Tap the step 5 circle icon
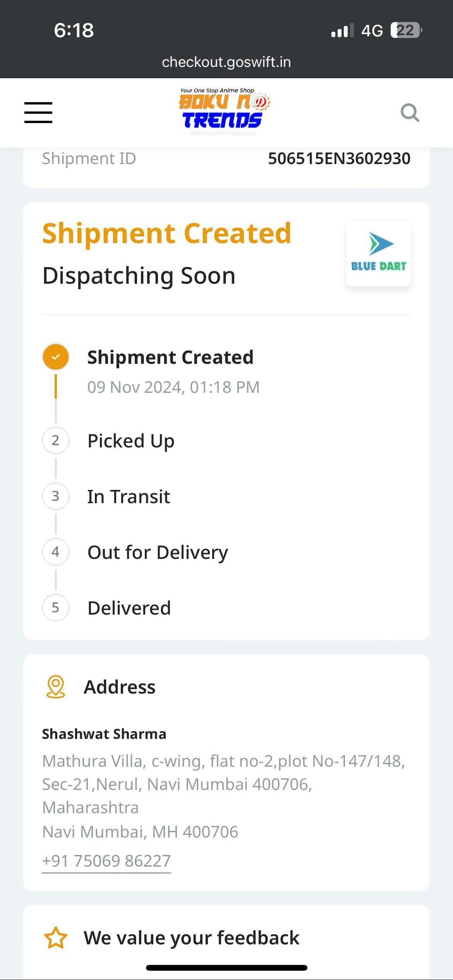 56,608
